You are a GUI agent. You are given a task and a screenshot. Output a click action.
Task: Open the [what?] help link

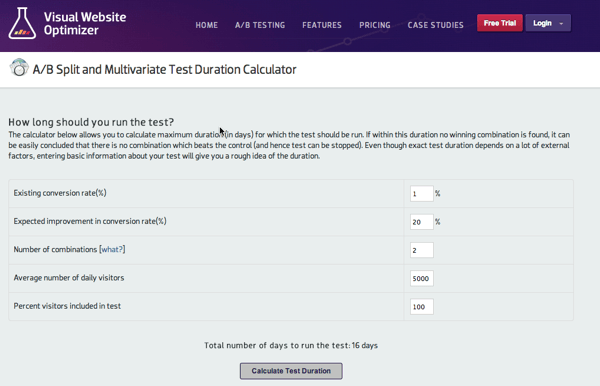pyautogui.click(x=112, y=249)
